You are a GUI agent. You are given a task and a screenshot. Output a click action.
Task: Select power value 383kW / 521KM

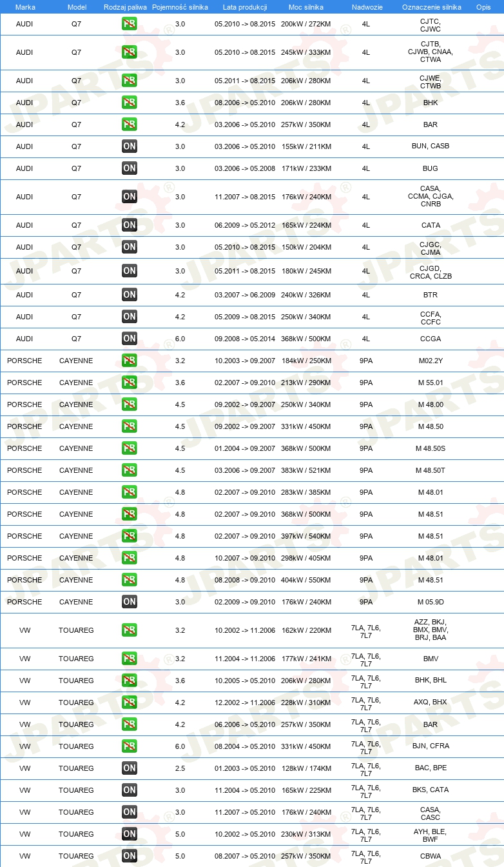[306, 470]
